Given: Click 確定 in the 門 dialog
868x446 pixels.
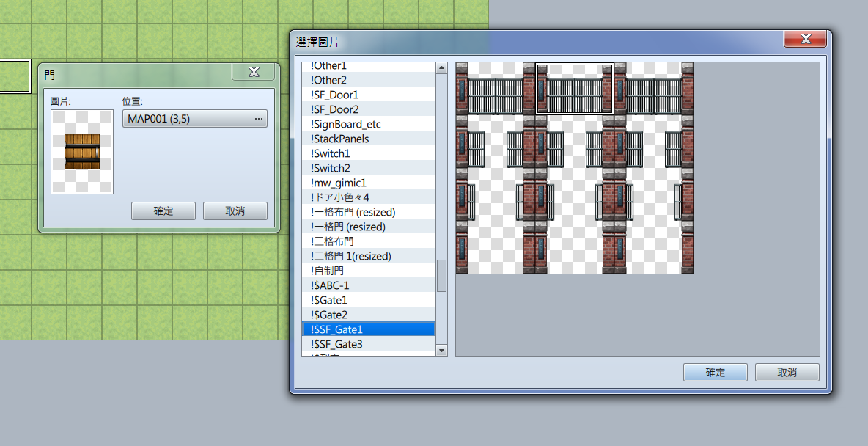Looking at the screenshot, I should pos(163,211).
